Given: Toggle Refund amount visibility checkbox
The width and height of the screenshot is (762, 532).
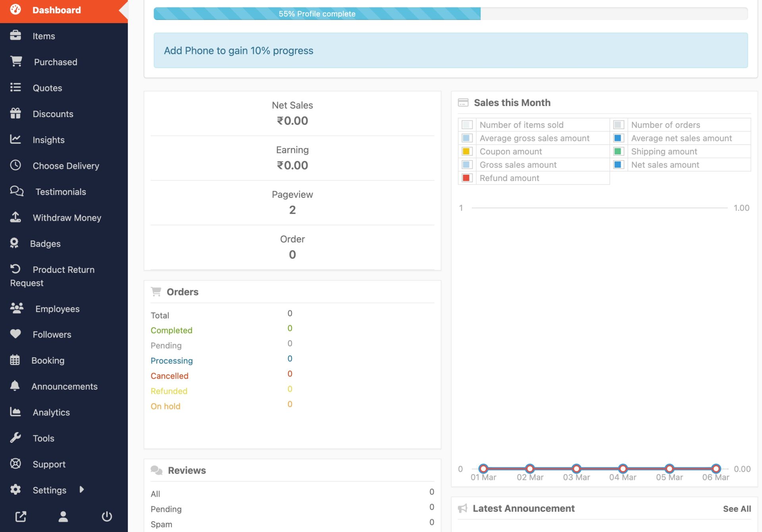Looking at the screenshot, I should tap(467, 178).
